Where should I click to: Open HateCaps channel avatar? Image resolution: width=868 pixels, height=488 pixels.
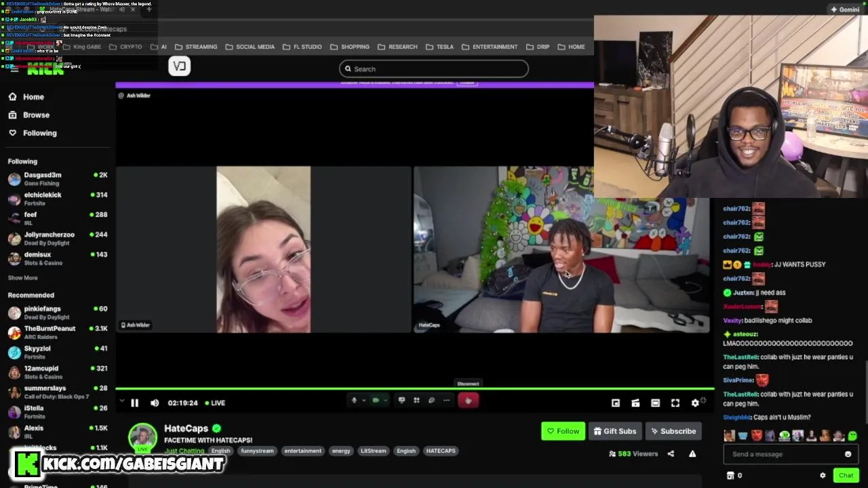[x=142, y=437]
